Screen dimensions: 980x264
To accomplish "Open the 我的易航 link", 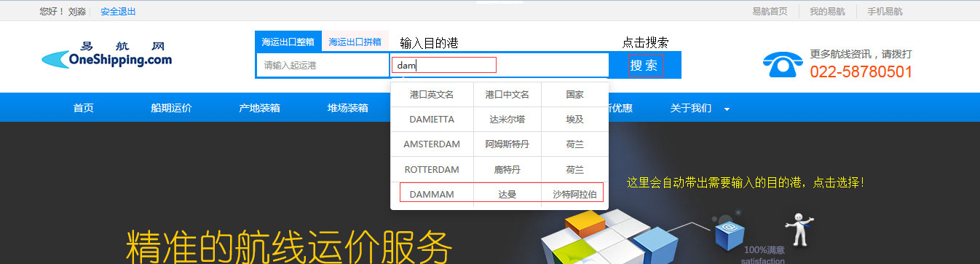I will tap(827, 12).
